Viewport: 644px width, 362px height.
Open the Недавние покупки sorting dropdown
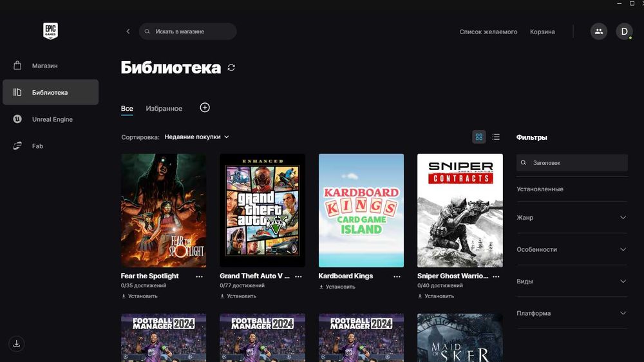pyautogui.click(x=196, y=137)
